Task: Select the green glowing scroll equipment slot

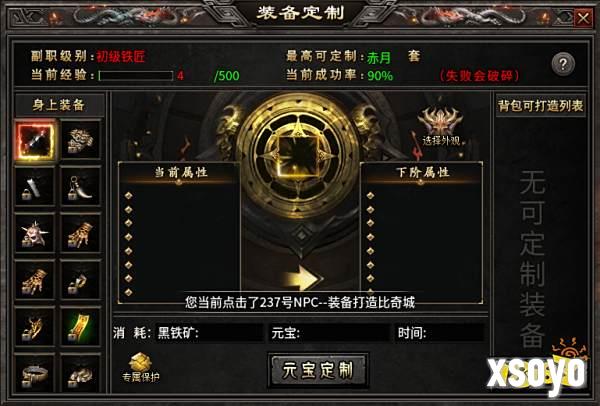Action: point(80,327)
